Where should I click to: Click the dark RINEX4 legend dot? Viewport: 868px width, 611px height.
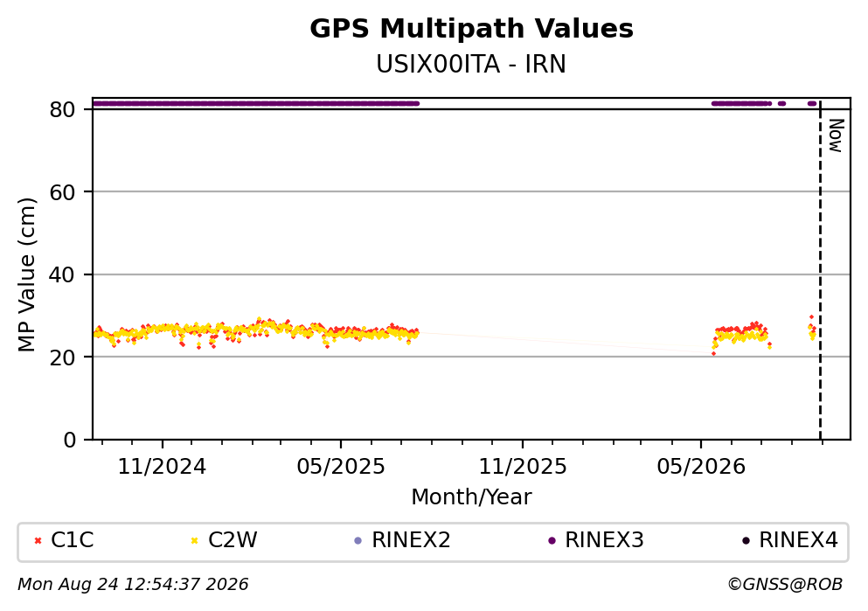click(746, 540)
